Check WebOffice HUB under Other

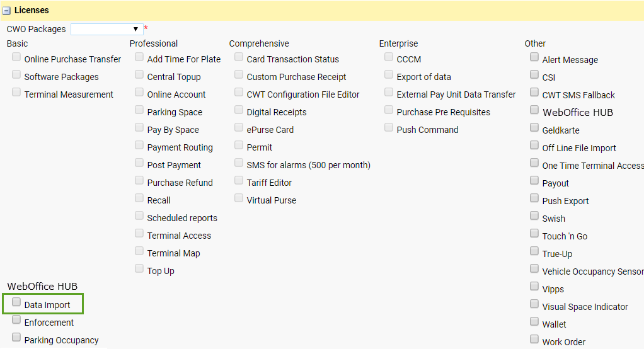534,110
